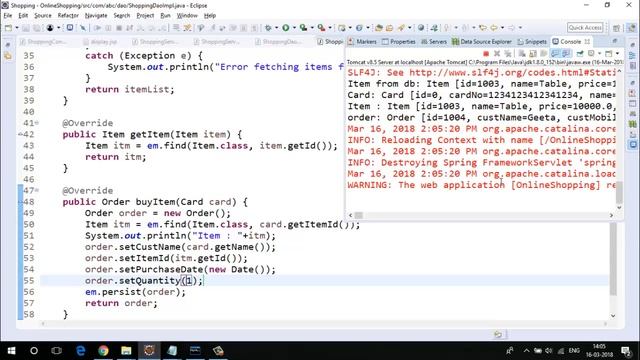Viewport: 640px width, 360px height.
Task: Toggle the Console Scroll Lock icon
Action: 533,53
